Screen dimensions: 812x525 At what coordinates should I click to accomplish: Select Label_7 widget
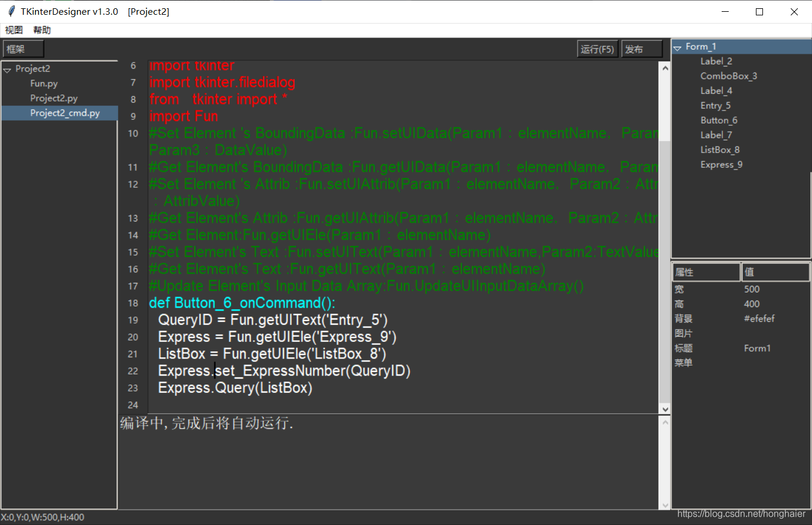point(716,135)
